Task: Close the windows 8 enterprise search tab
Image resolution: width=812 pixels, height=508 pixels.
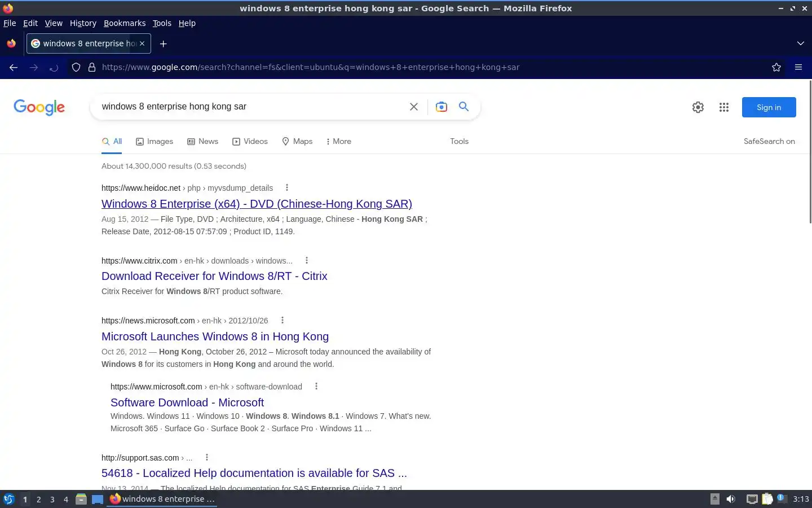Action: [142, 43]
